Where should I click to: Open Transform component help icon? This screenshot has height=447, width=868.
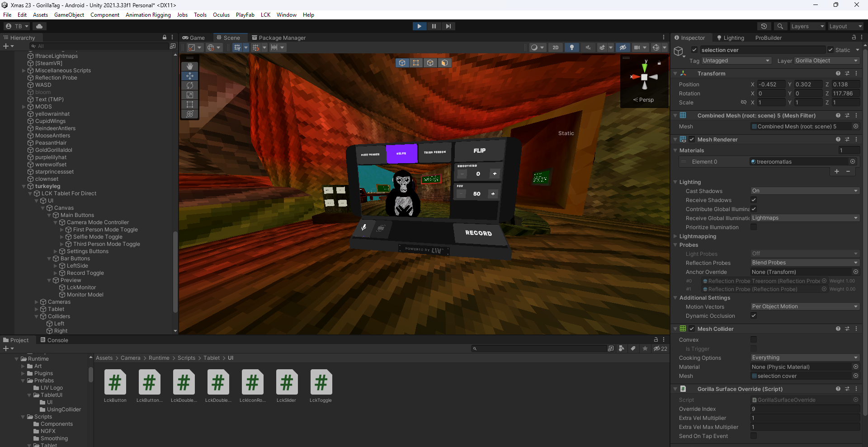pyautogui.click(x=838, y=73)
